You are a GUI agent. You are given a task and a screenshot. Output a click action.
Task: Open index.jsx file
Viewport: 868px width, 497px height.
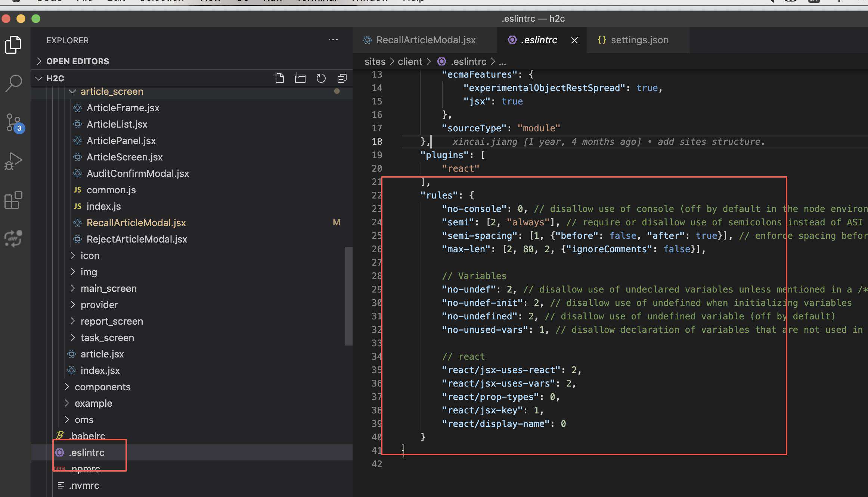point(100,371)
